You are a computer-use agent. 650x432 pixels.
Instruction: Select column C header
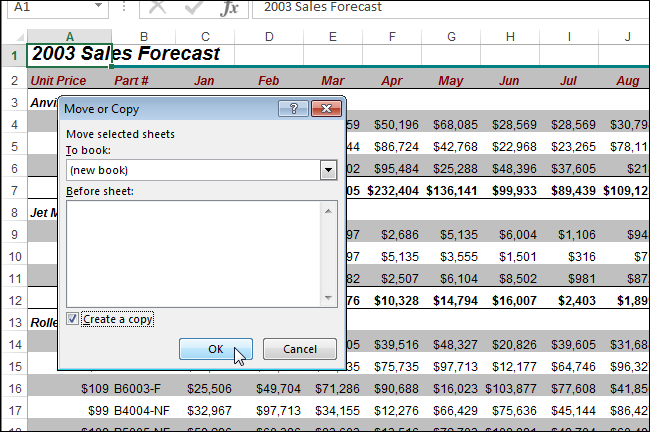click(x=205, y=36)
